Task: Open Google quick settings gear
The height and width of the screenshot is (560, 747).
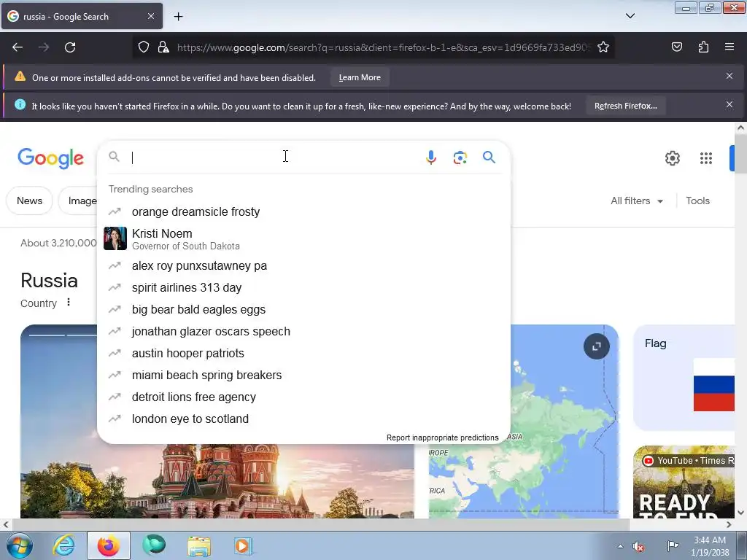Action: coord(672,158)
